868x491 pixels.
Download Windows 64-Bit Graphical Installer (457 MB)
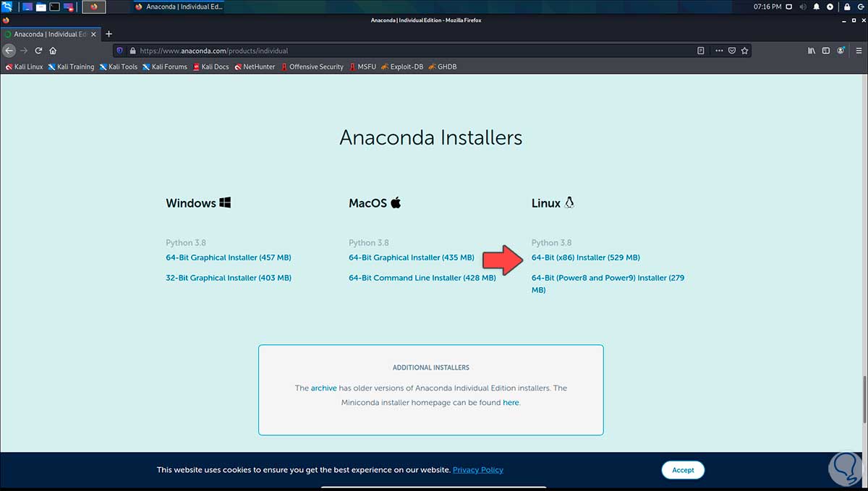click(x=229, y=257)
